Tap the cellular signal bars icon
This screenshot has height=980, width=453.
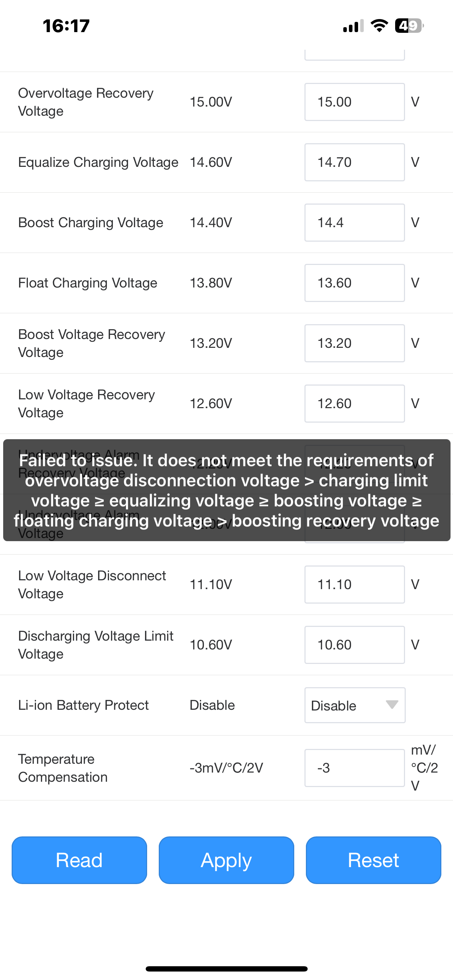353,26
